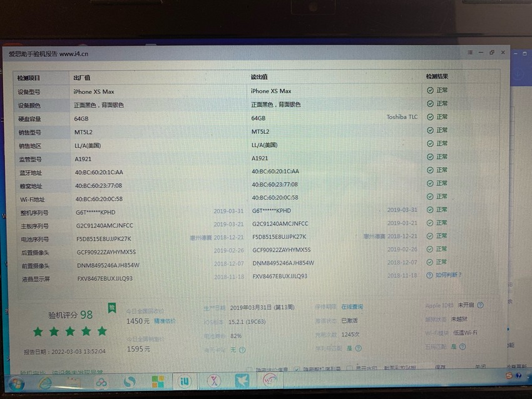
Task: Select read front camera serial DNM8495246AJH854W
Action: click(284, 263)
